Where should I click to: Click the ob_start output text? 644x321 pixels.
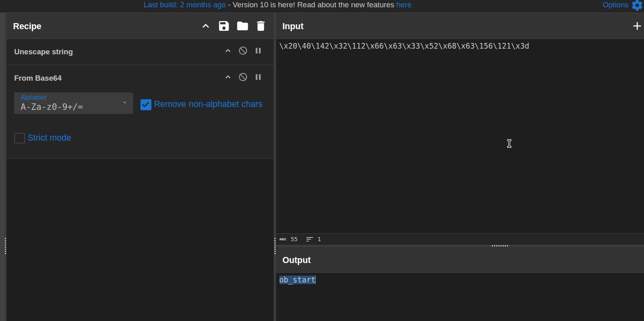(298, 280)
